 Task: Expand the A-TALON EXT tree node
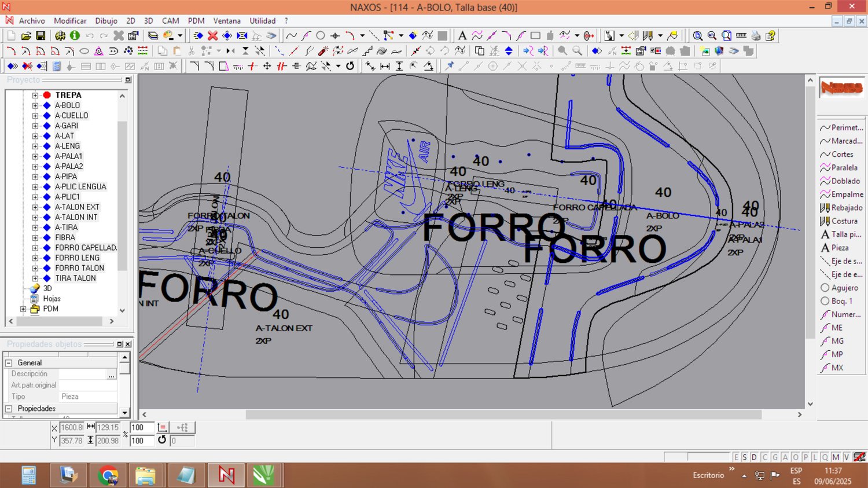coord(35,207)
